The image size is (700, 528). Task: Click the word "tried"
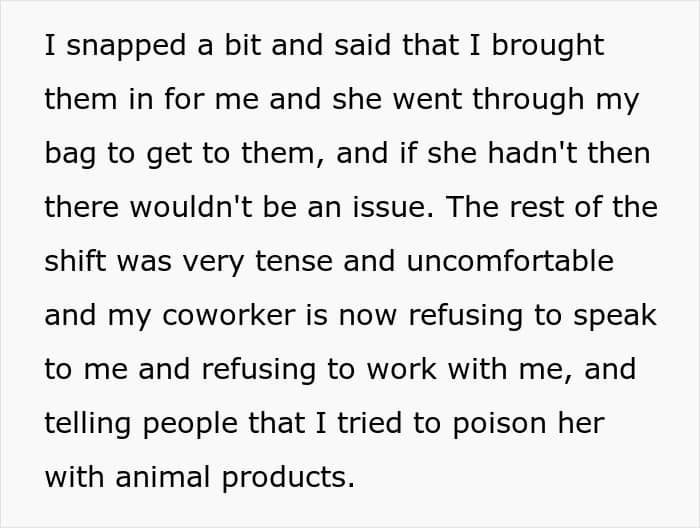pos(370,423)
